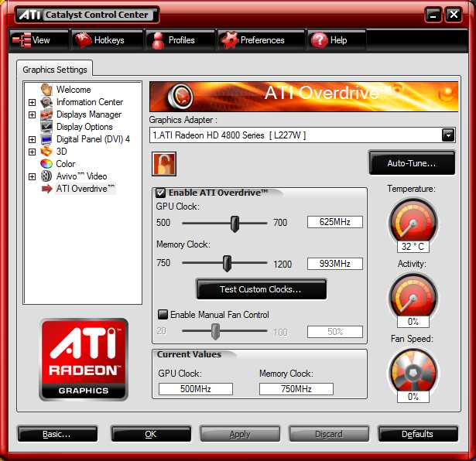Screen dimensions: 476x461
Task: Click the Apply button
Action: point(240,434)
